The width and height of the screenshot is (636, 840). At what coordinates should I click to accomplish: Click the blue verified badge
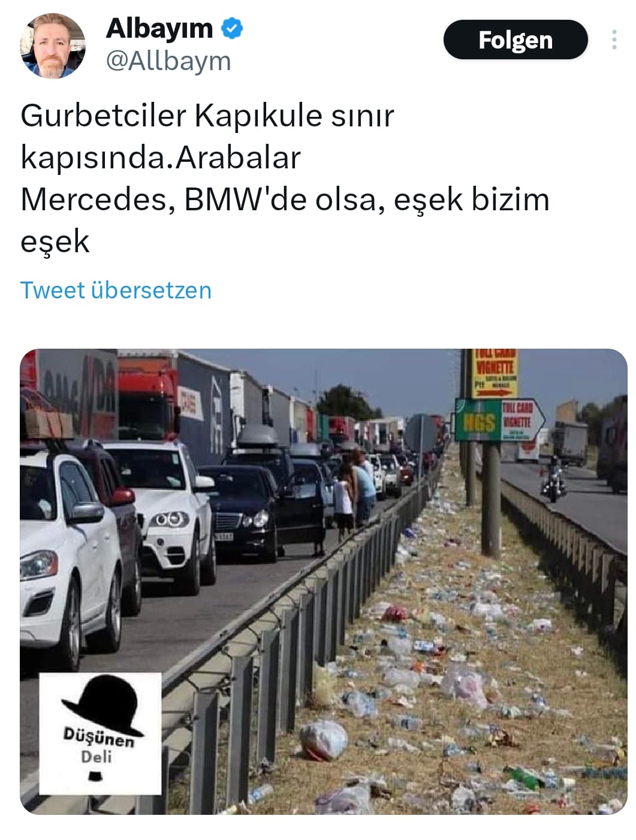click(233, 28)
